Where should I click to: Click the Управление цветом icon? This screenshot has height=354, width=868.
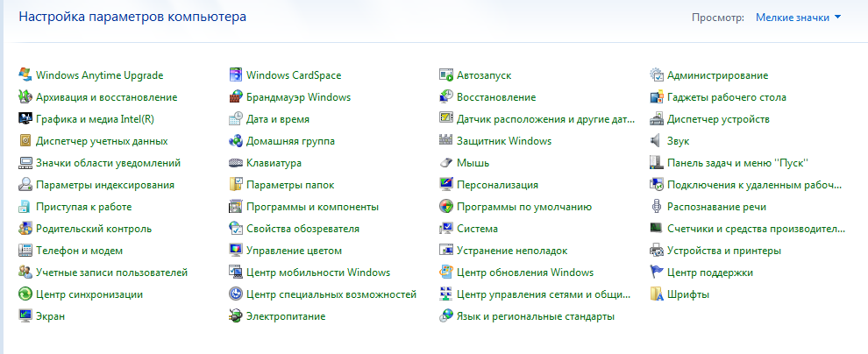[x=236, y=250]
